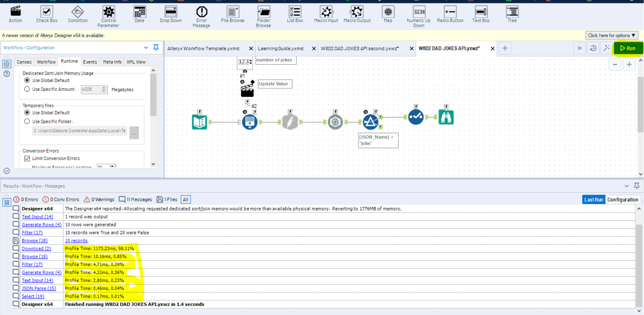
Task: Select the Text Input tool on canvas
Action: (x=199, y=122)
